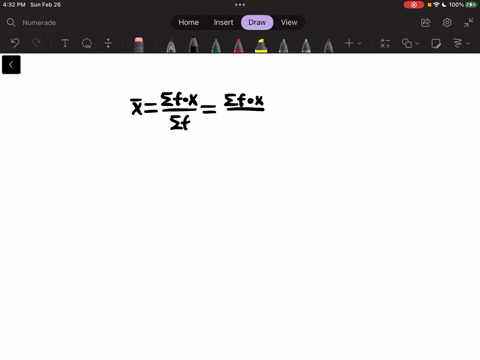The image size is (480, 360).
Task: Select the yellow highlighter
Action: (x=261, y=46)
